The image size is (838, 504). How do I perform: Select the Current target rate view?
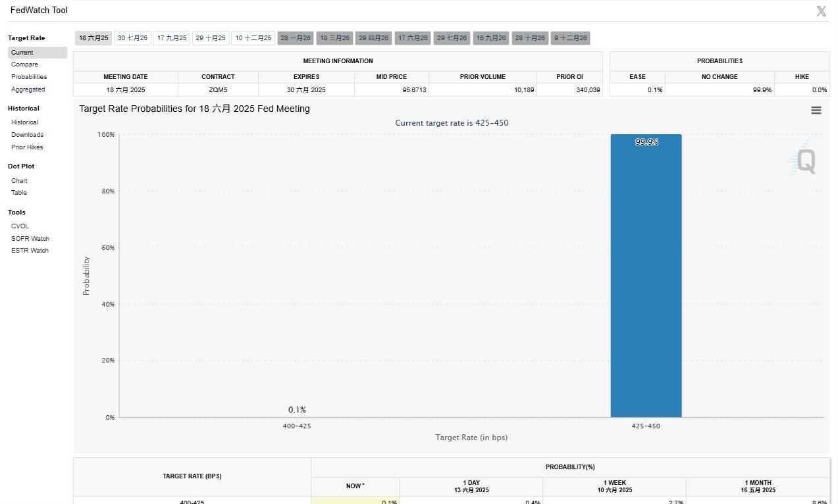coord(22,53)
